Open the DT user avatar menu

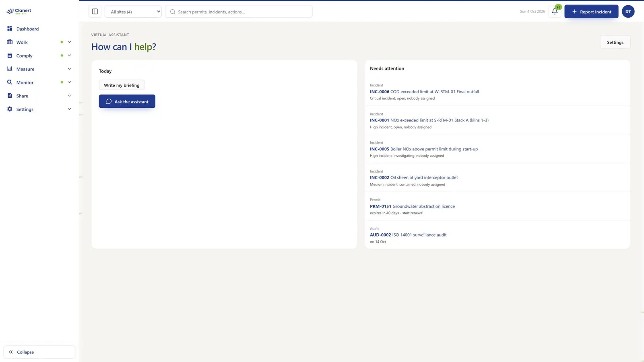click(628, 12)
